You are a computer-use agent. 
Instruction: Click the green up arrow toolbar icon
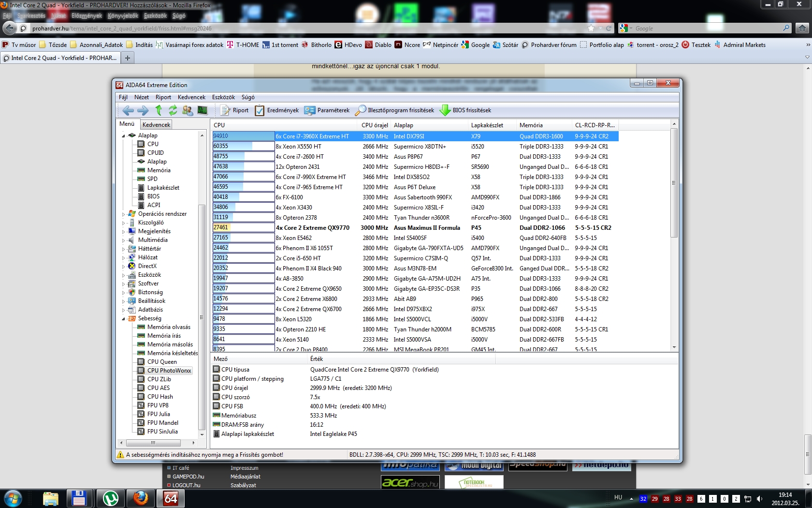159,110
